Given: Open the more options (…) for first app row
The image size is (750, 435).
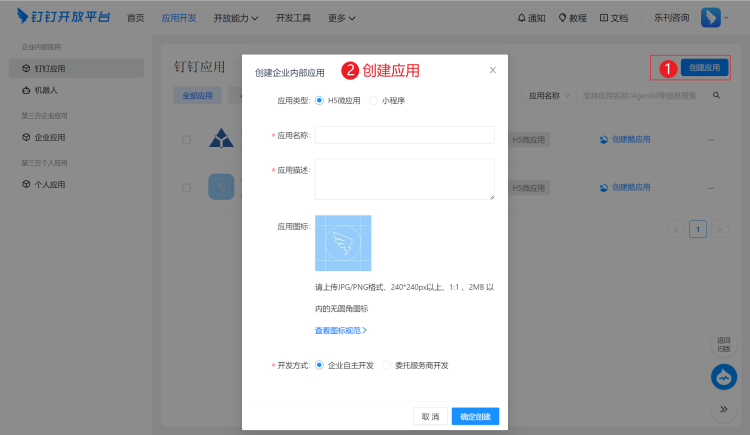Looking at the screenshot, I should click(711, 140).
